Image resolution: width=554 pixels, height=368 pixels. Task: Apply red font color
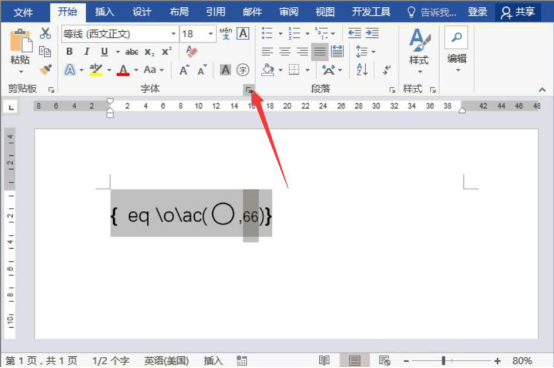tap(123, 70)
